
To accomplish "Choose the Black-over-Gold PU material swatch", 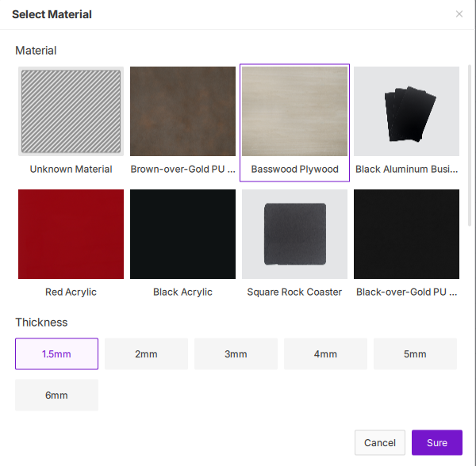I will tap(406, 234).
